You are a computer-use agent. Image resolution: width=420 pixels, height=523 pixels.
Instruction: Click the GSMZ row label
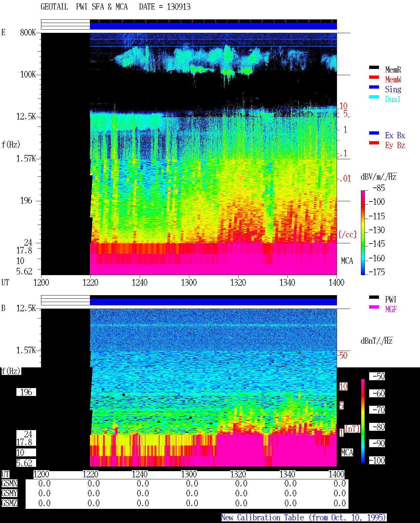(x=9, y=503)
